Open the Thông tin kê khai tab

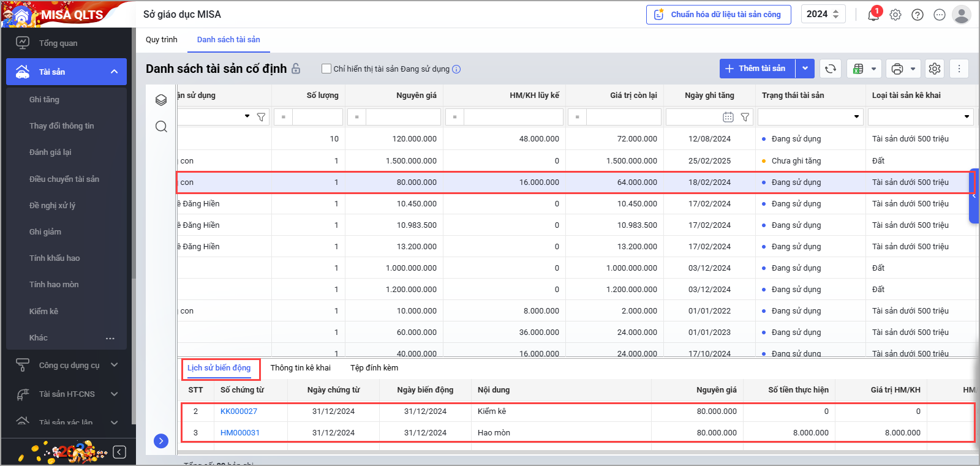(x=300, y=367)
